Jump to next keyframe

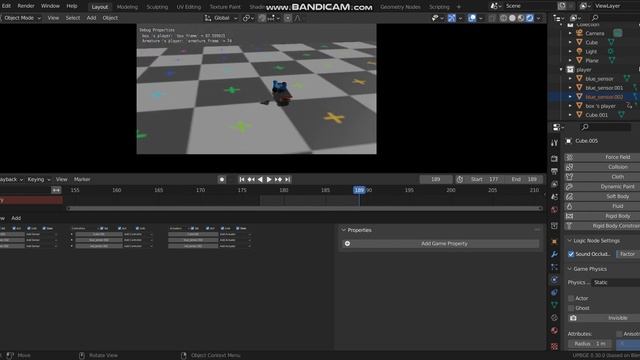point(278,179)
